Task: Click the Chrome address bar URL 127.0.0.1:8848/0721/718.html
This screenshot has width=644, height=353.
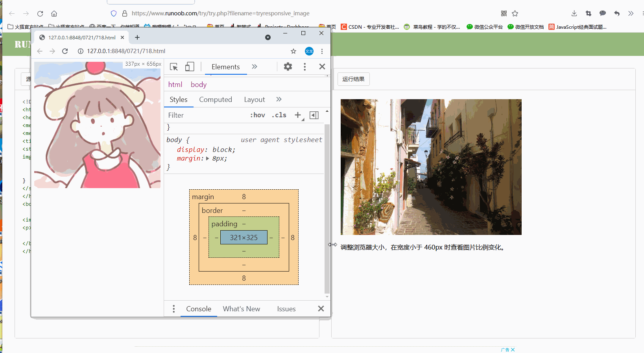Action: [126, 51]
